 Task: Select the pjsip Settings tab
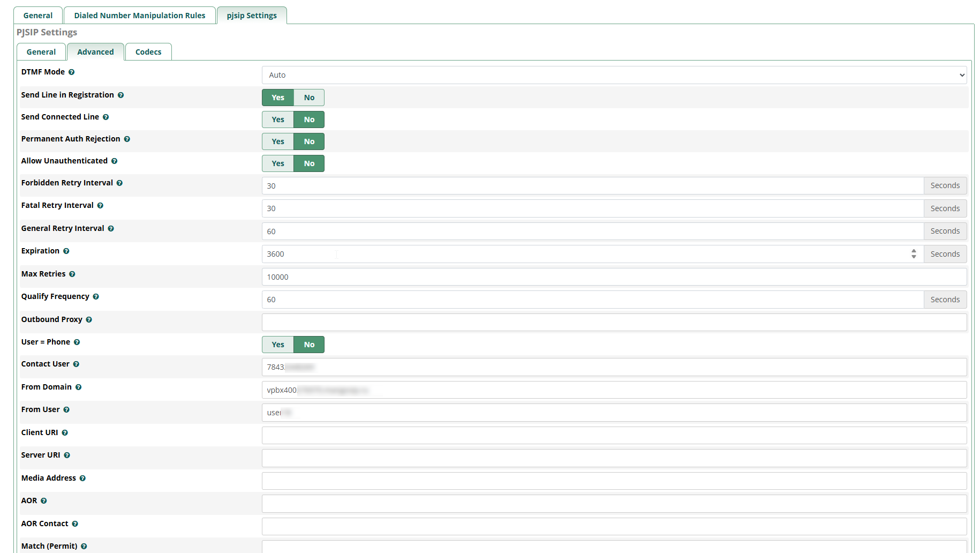[252, 16]
